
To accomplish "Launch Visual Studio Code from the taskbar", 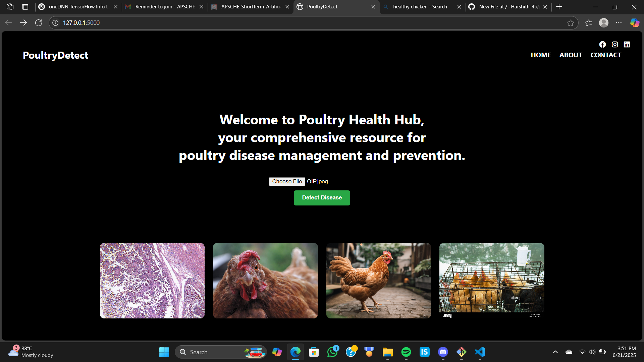I will point(480,352).
